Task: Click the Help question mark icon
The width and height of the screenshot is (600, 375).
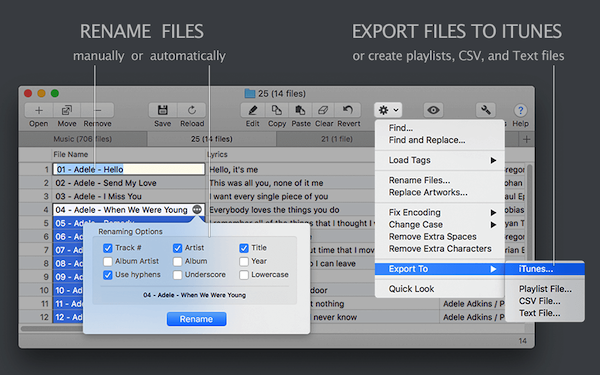Action: point(520,111)
